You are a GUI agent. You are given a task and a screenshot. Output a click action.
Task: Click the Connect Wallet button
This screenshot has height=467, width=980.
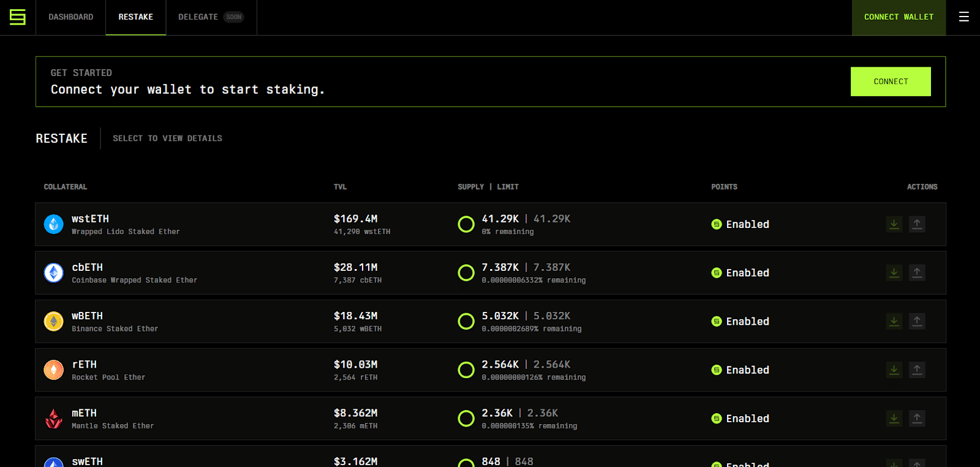point(899,17)
